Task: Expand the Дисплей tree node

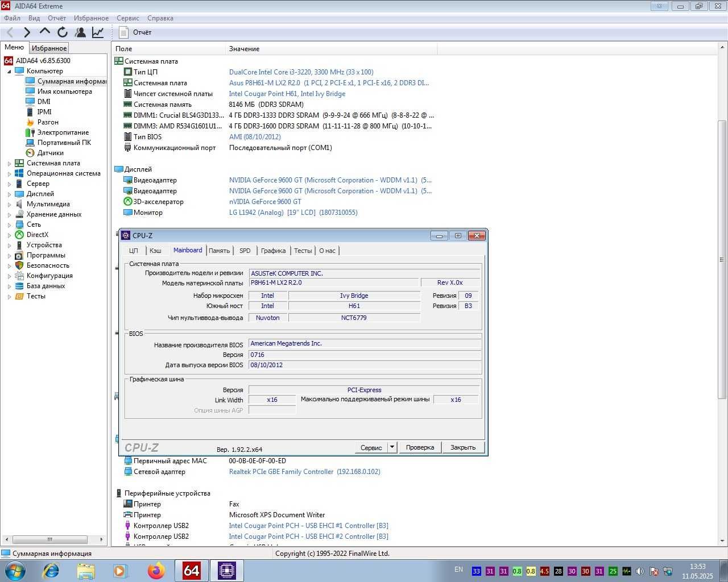Action: 9,194
